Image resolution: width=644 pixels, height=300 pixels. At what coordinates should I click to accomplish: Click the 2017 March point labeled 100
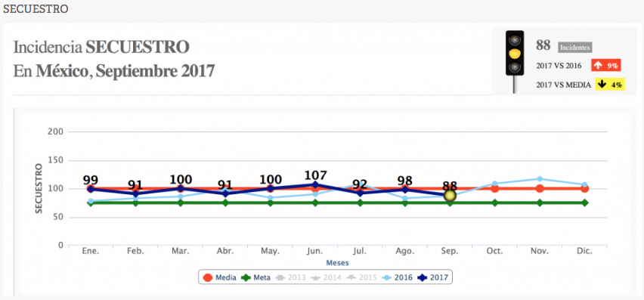pos(181,188)
